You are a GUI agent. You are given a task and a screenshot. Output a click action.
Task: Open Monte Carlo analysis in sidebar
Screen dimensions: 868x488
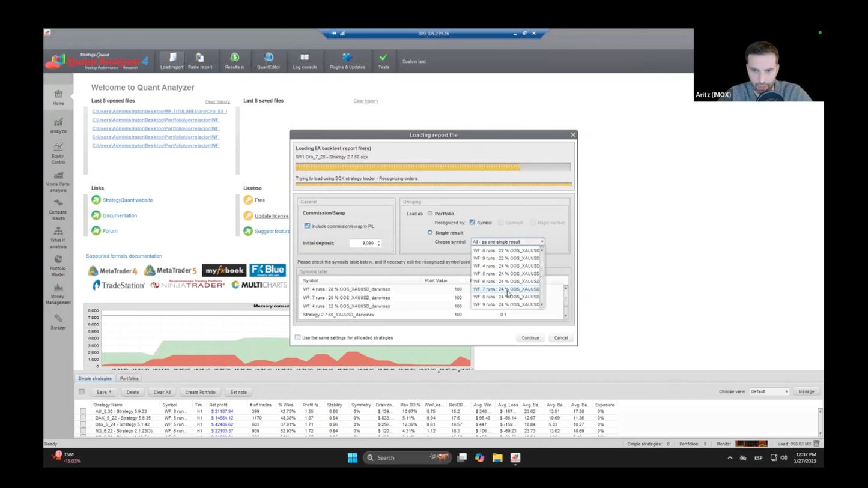click(58, 182)
